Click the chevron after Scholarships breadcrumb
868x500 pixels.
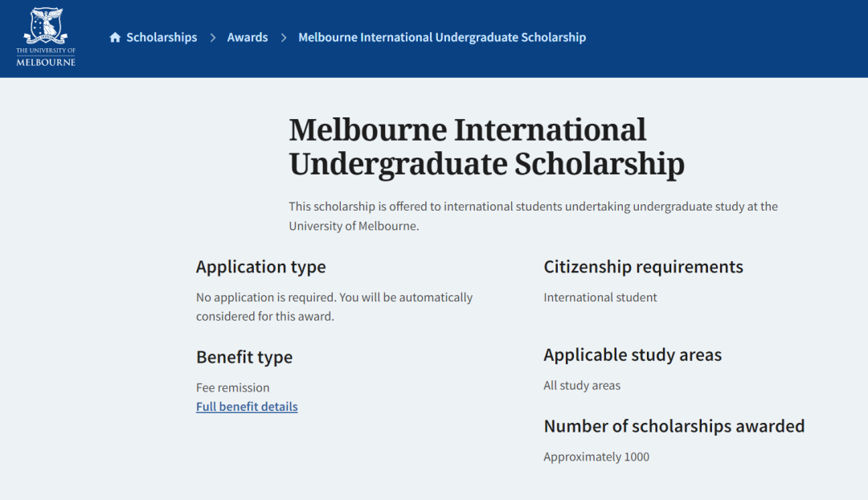click(213, 38)
